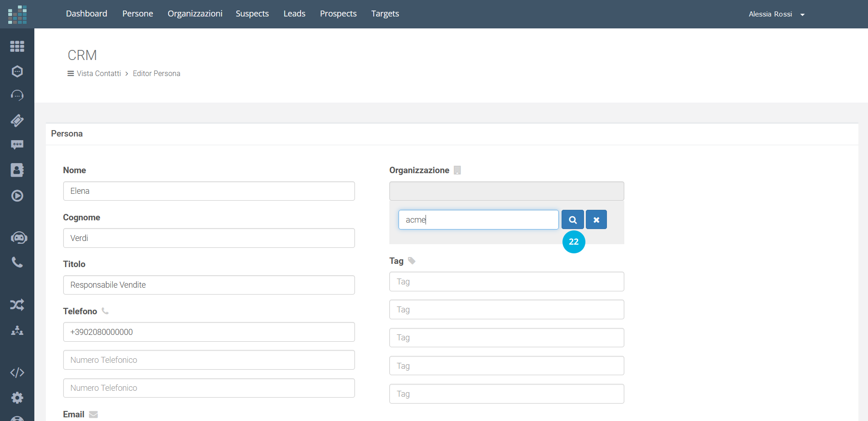
Task: Click the organization search box containing acme
Action: 479,219
